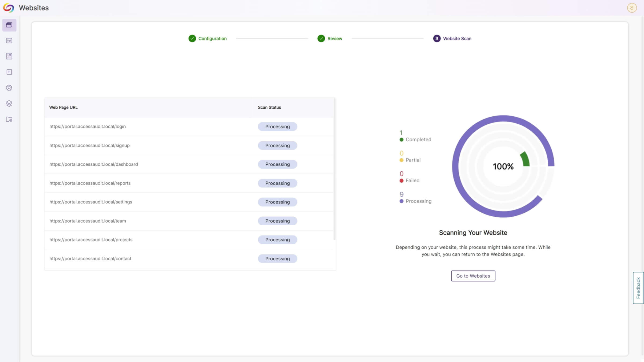Open the Feedback side tab
The width and height of the screenshot is (644, 362).
(x=638, y=288)
